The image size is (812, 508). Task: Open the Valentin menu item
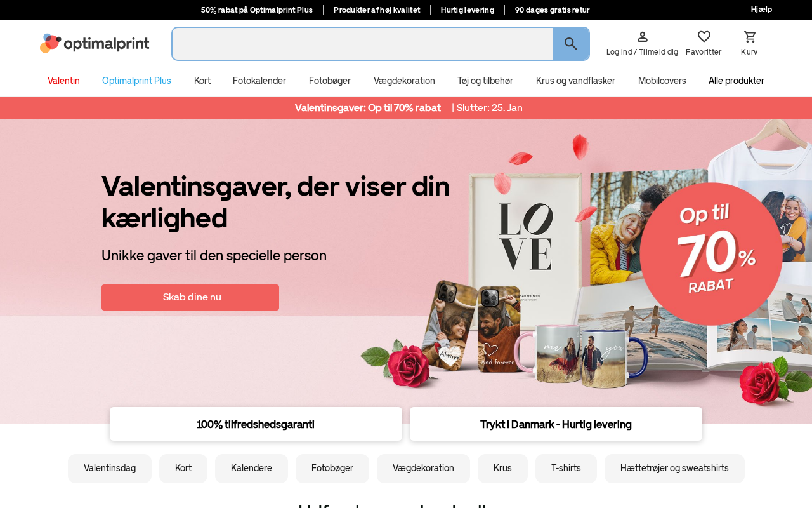[x=63, y=81]
